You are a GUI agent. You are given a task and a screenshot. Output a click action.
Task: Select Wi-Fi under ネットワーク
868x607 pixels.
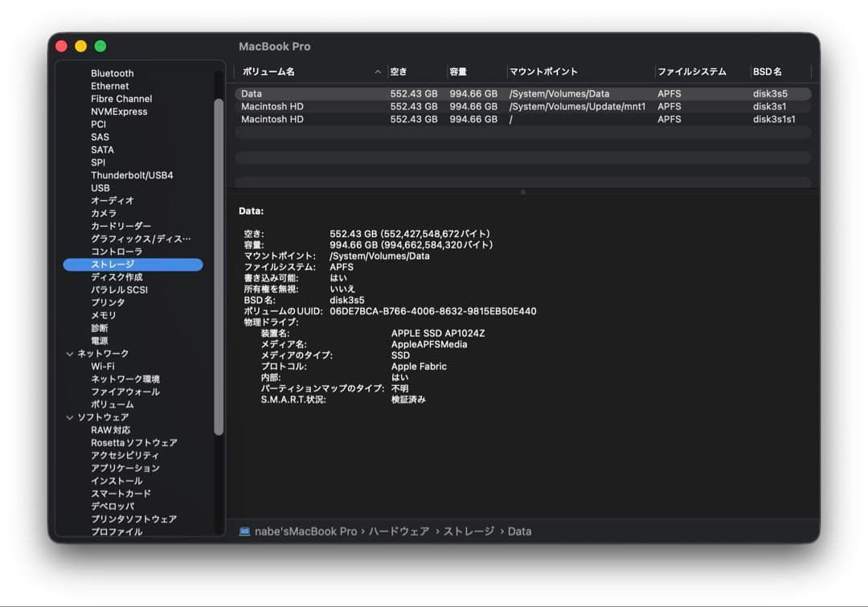click(102, 366)
